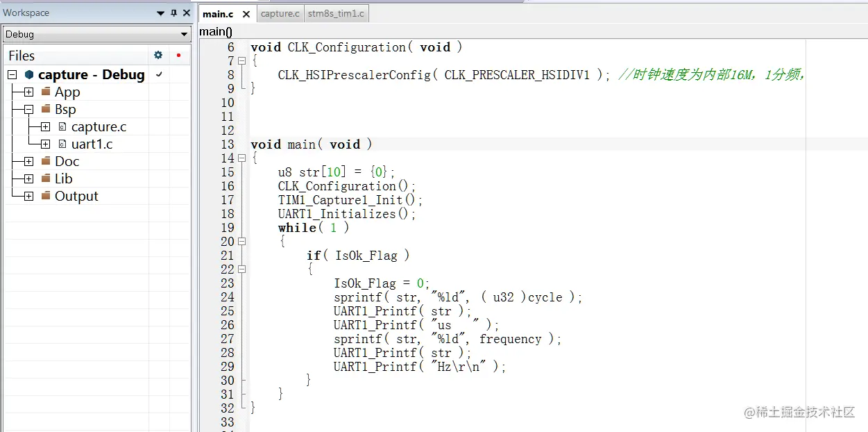Click line number 6 in the margin
Viewport: 868px width, 432px height.
[231, 47]
